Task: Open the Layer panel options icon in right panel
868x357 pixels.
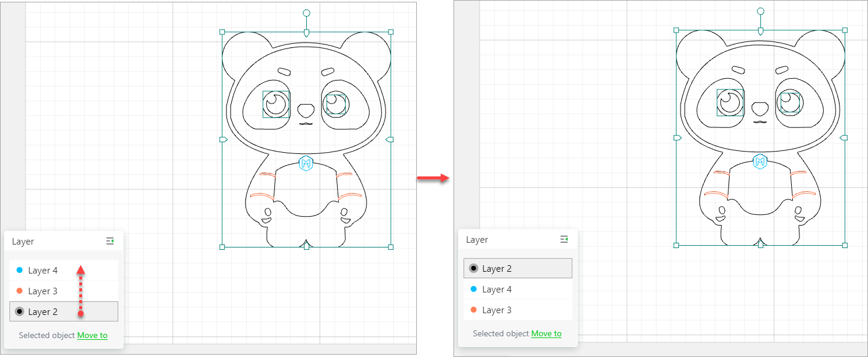Action: 563,239
